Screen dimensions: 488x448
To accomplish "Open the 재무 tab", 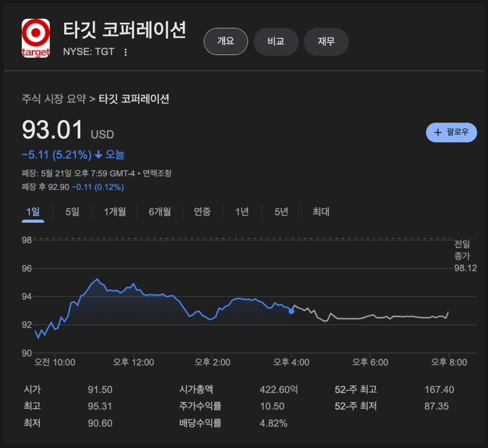I will (x=326, y=42).
